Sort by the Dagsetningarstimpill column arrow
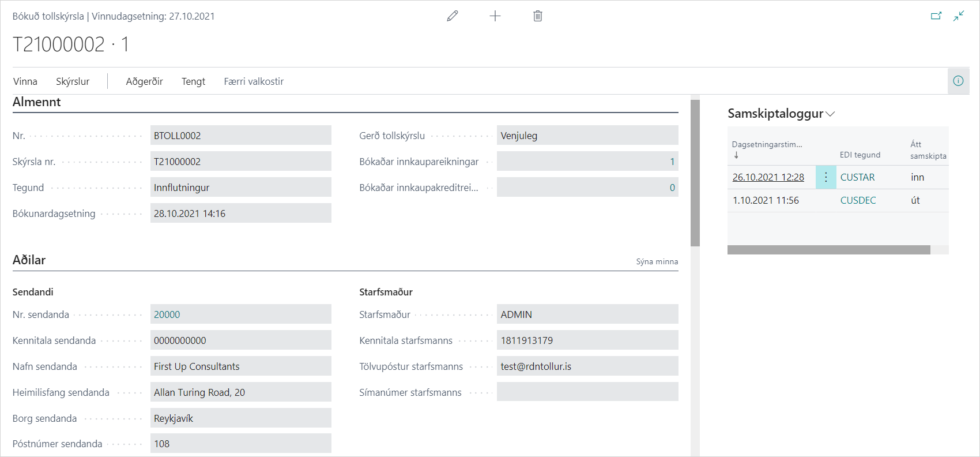 pos(736,155)
